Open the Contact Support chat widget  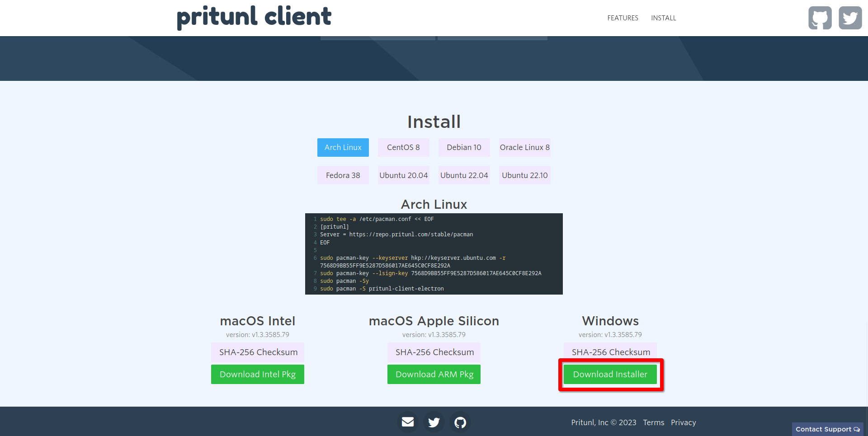point(827,429)
